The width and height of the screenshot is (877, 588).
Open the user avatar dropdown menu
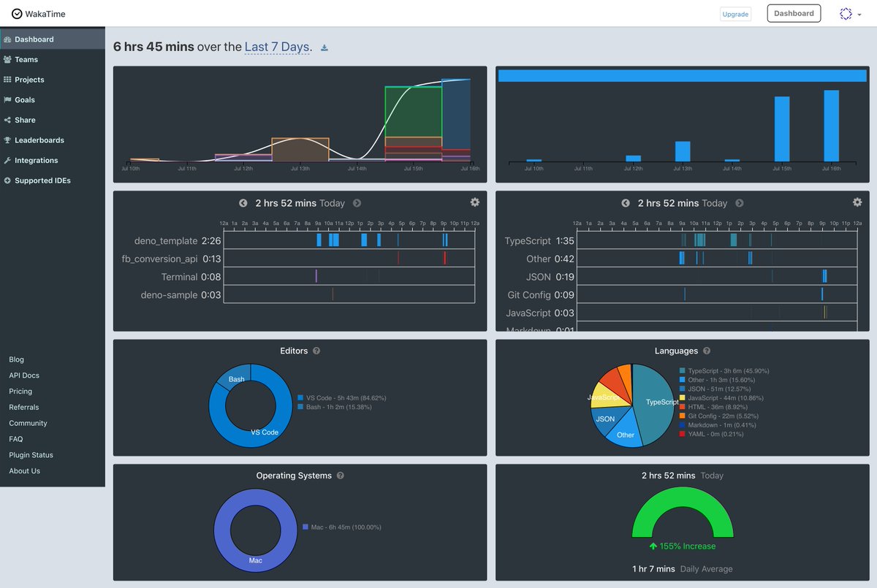click(x=850, y=14)
